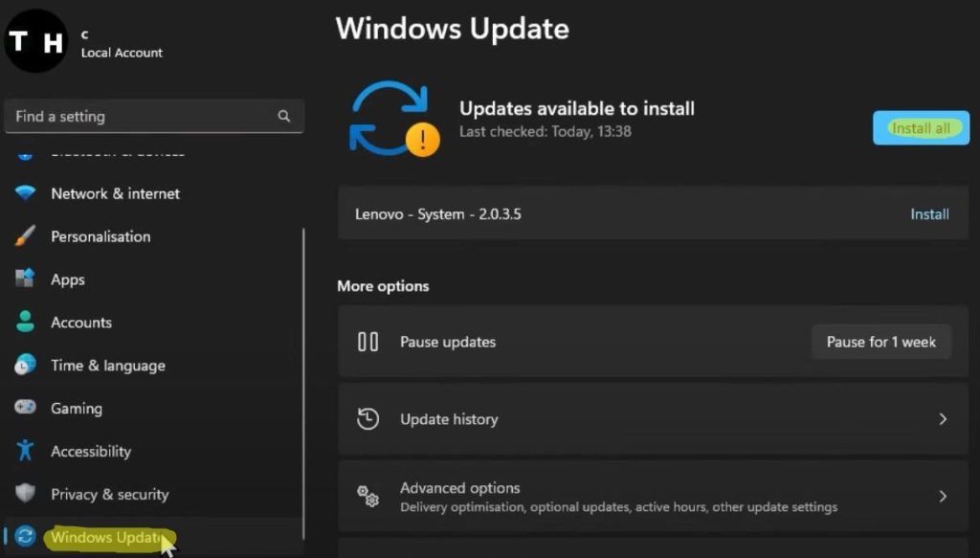Select Windows Update in sidebar
980x558 pixels.
pyautogui.click(x=153, y=537)
